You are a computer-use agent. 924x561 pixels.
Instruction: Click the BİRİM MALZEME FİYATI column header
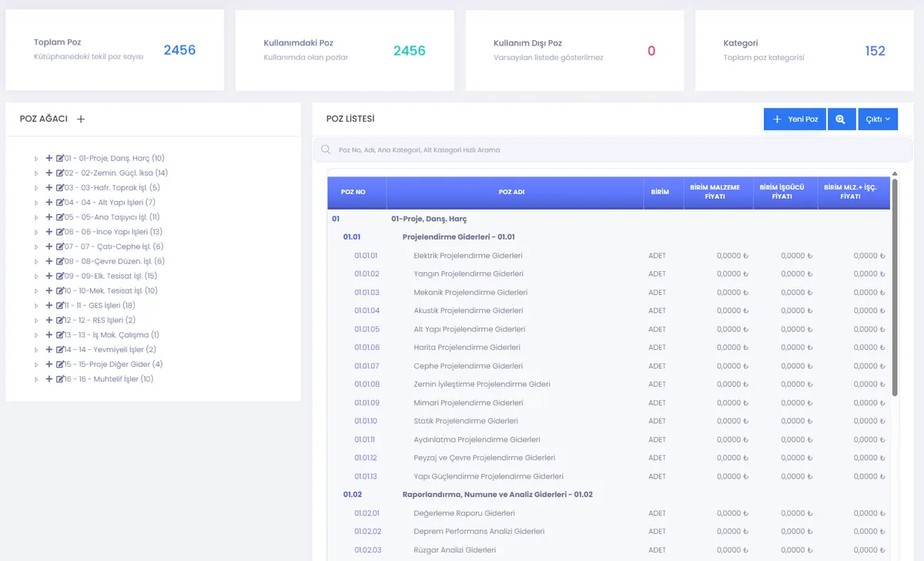coord(718,192)
